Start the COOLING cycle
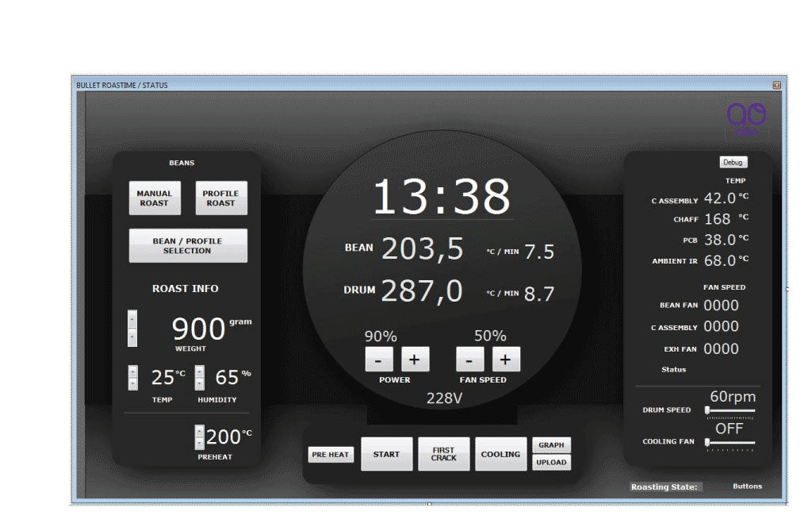 (500, 455)
